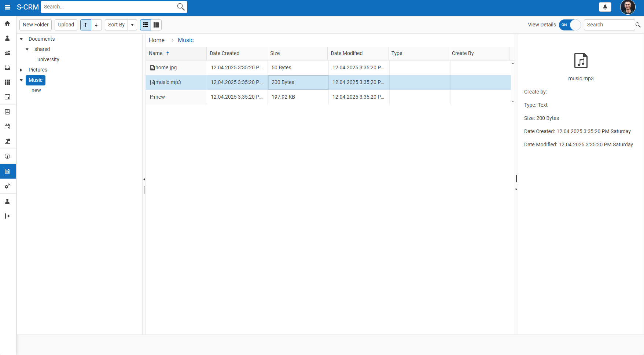Select the shared folder in tree
Viewport: 644px width, 355px height.
click(42, 49)
